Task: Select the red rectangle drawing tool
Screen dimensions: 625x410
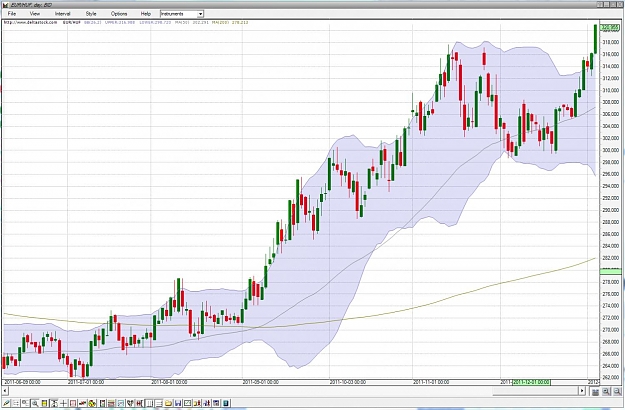Action: pyautogui.click(x=73, y=403)
